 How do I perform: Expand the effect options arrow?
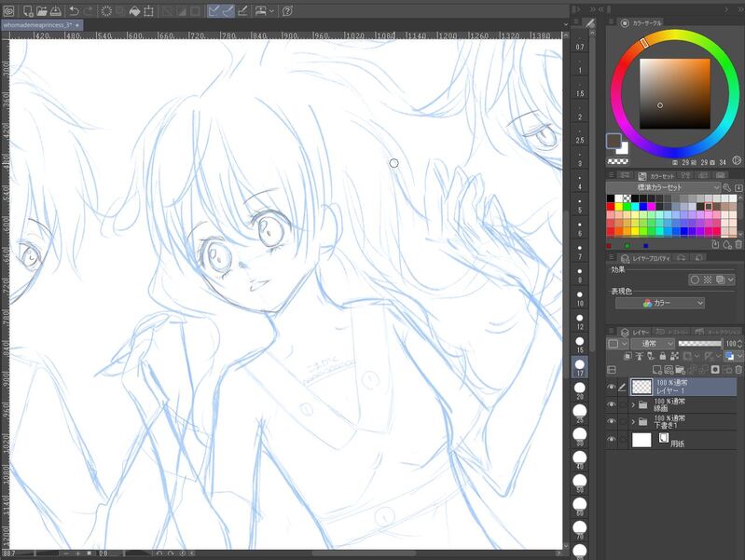pyautogui.click(x=732, y=280)
